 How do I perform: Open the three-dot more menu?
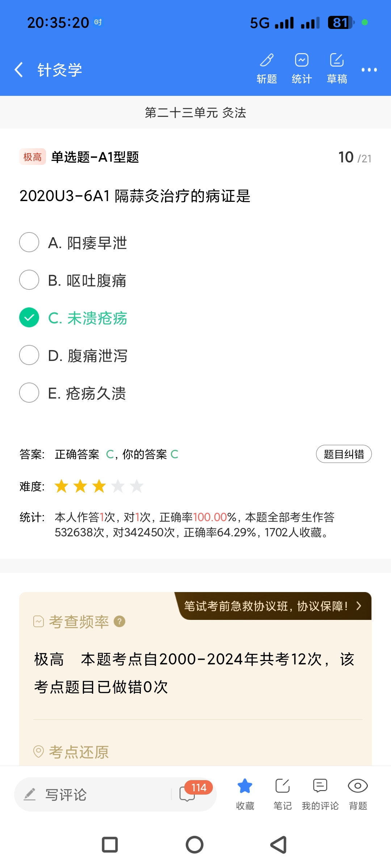(369, 70)
